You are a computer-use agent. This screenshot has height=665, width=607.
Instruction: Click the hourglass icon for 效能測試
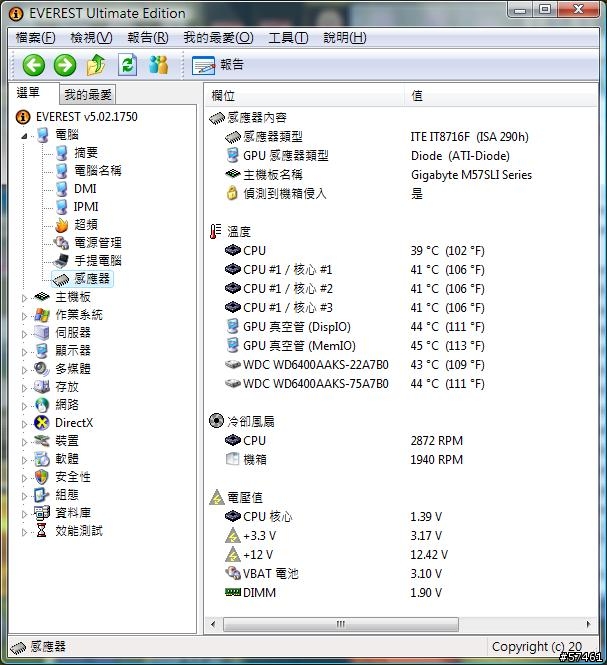[x=42, y=531]
